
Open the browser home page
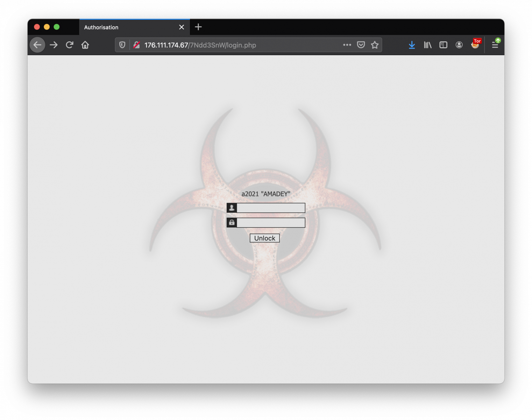point(85,45)
